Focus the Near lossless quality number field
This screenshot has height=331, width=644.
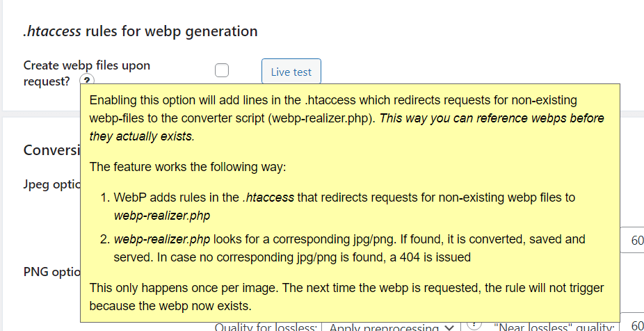coord(631,323)
